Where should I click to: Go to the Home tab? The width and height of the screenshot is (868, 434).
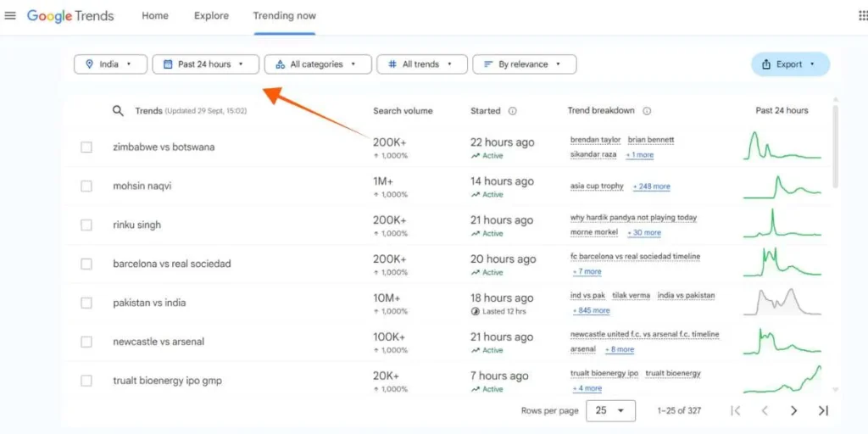click(x=155, y=16)
